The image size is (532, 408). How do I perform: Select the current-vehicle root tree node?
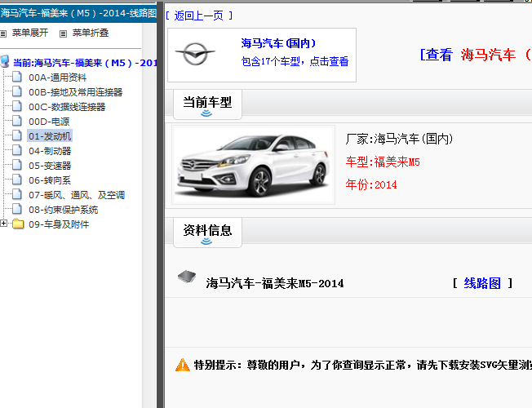click(85, 63)
